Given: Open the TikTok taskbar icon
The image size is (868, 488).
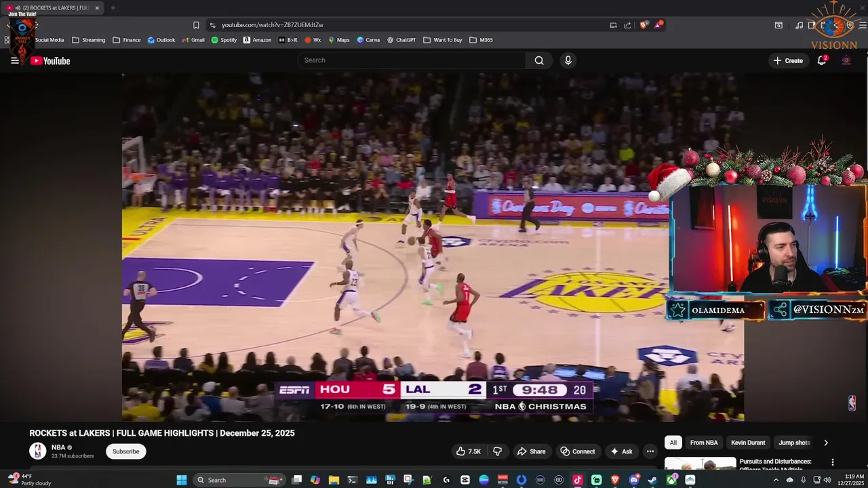Looking at the screenshot, I should click(577, 480).
